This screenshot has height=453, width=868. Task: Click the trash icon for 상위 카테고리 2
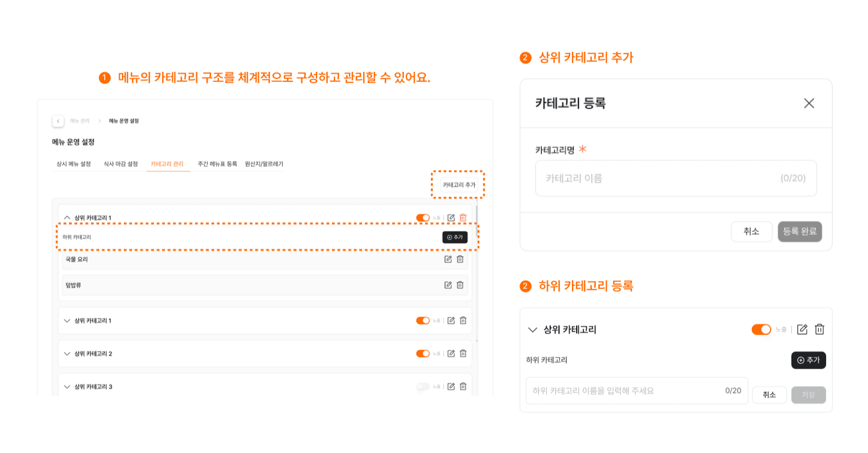pos(463,353)
